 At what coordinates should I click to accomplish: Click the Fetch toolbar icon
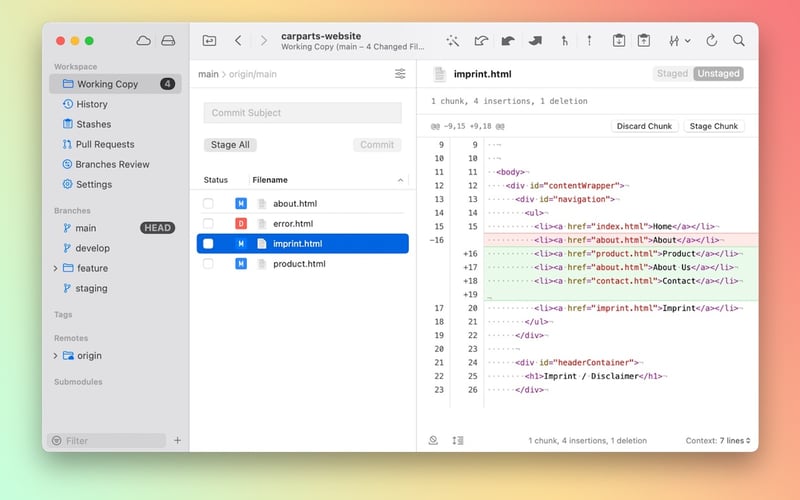tap(481, 41)
